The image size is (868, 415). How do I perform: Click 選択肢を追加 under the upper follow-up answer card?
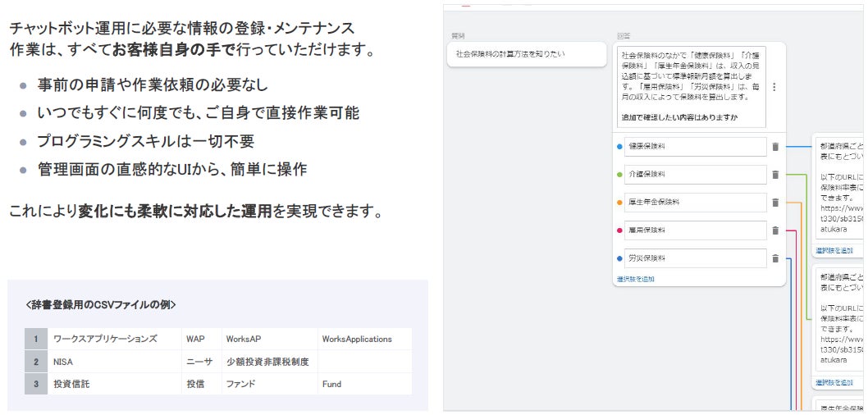tap(834, 251)
